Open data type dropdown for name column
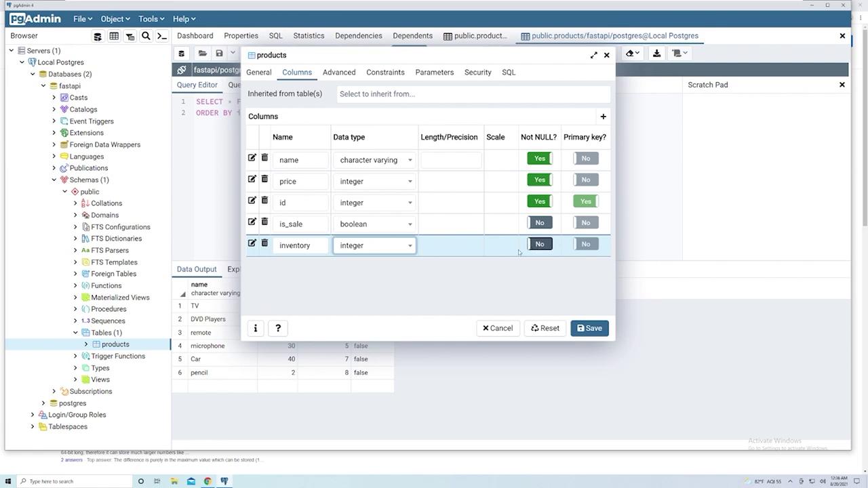 [x=374, y=160]
